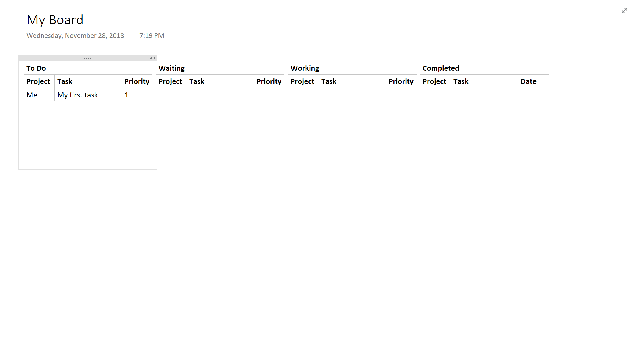The image size is (635, 364).
Task: Click the My Board page title
Action: click(55, 20)
